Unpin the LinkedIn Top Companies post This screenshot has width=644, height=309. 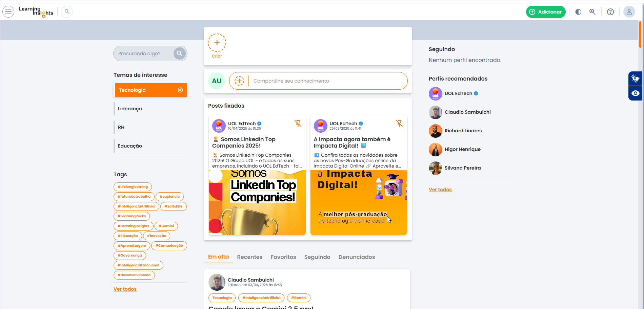click(x=298, y=124)
